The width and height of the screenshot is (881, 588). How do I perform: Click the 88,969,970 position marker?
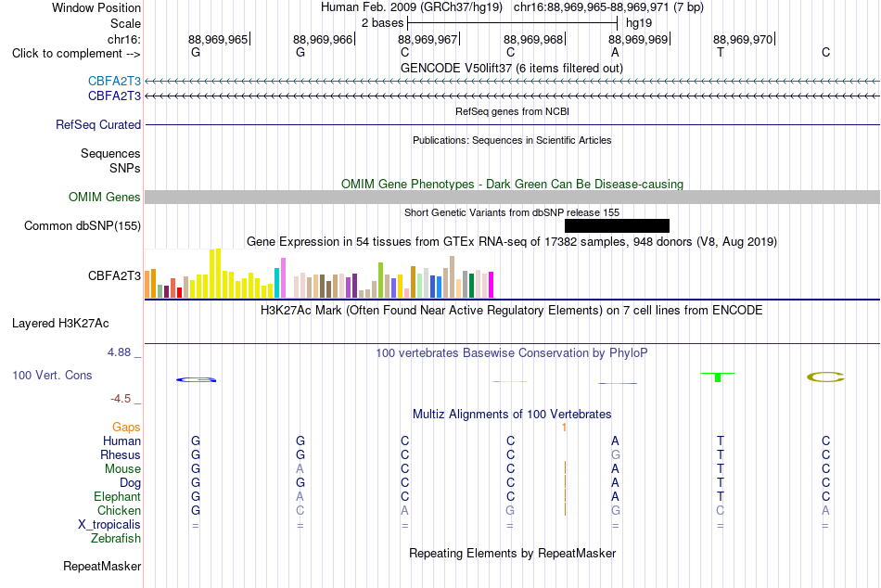tap(744, 39)
